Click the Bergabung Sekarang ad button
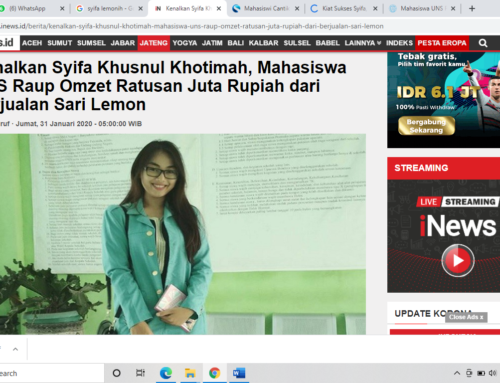This screenshot has height=383, width=500. pyautogui.click(x=426, y=126)
